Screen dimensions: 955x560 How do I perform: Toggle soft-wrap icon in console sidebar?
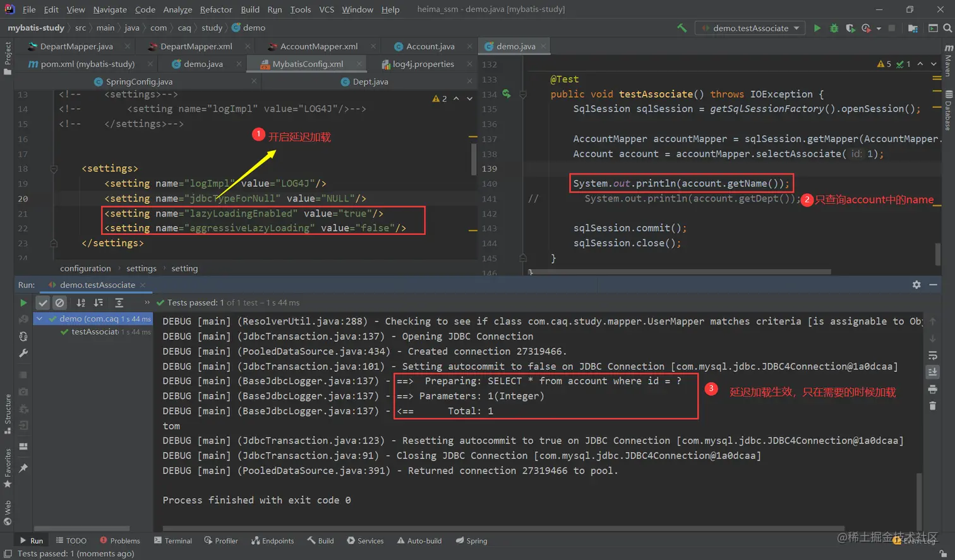click(933, 355)
